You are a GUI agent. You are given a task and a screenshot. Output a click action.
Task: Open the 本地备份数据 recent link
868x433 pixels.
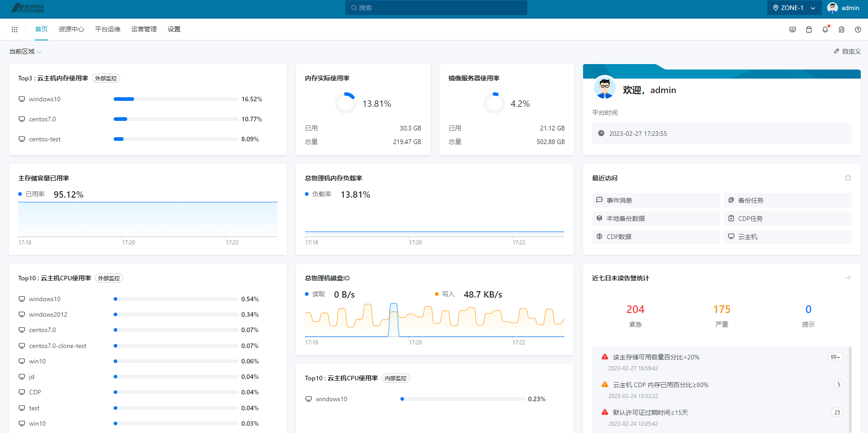656,219
